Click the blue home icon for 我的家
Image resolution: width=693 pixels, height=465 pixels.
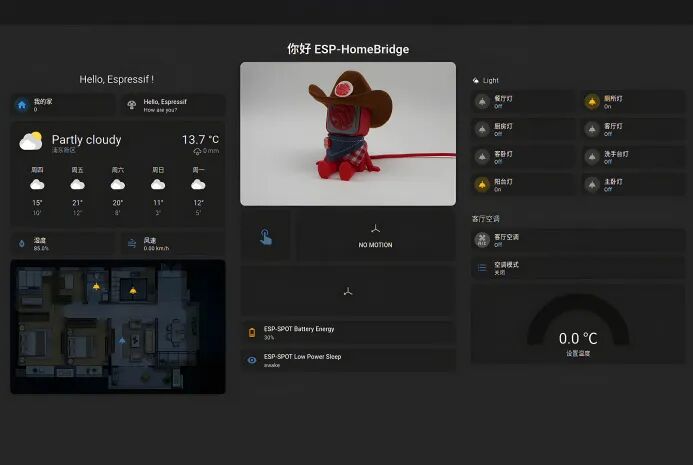point(22,105)
